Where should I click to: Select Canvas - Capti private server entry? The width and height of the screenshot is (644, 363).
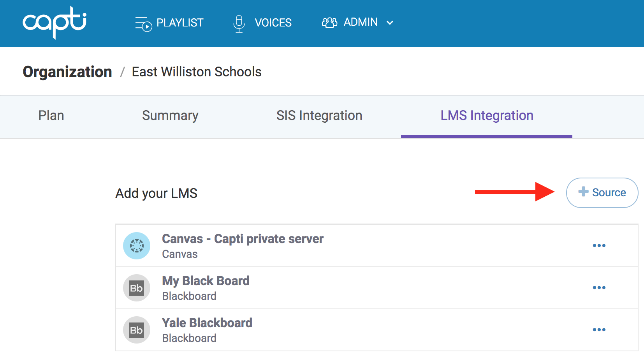(243, 239)
